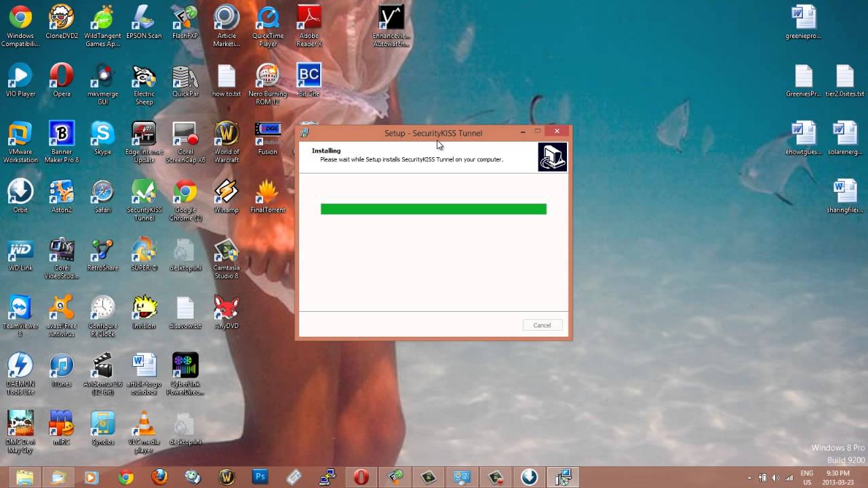
Task: Open VLC media player desktop shortcut
Action: coord(144,432)
